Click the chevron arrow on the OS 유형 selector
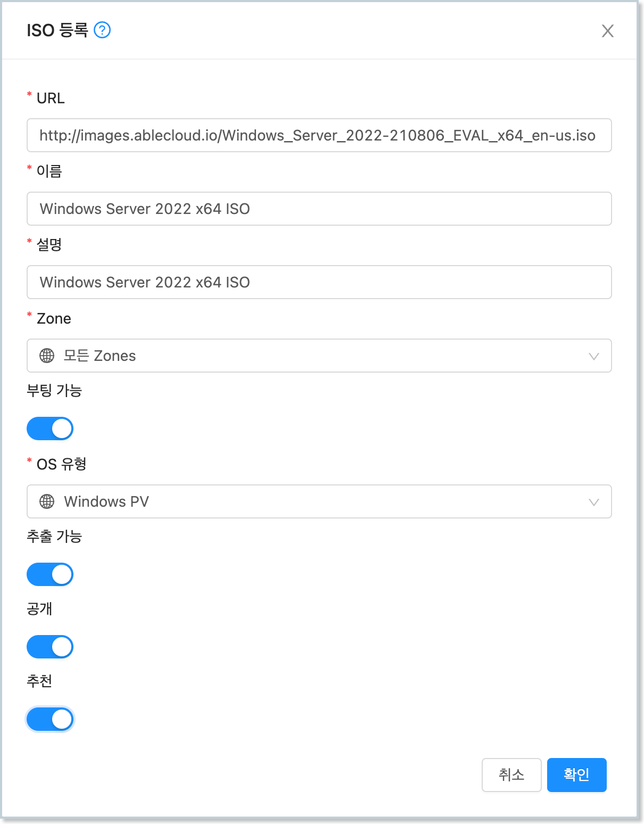 [x=593, y=501]
